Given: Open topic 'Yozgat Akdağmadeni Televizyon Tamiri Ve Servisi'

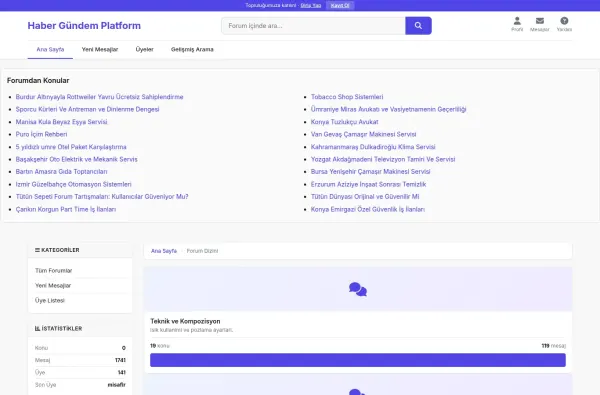Looking at the screenshot, I should click(x=383, y=159).
